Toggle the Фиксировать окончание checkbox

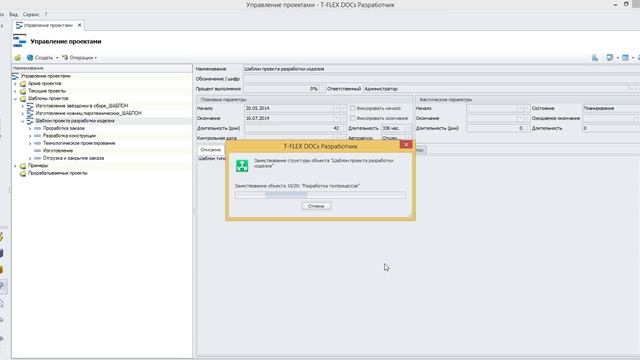click(353, 118)
